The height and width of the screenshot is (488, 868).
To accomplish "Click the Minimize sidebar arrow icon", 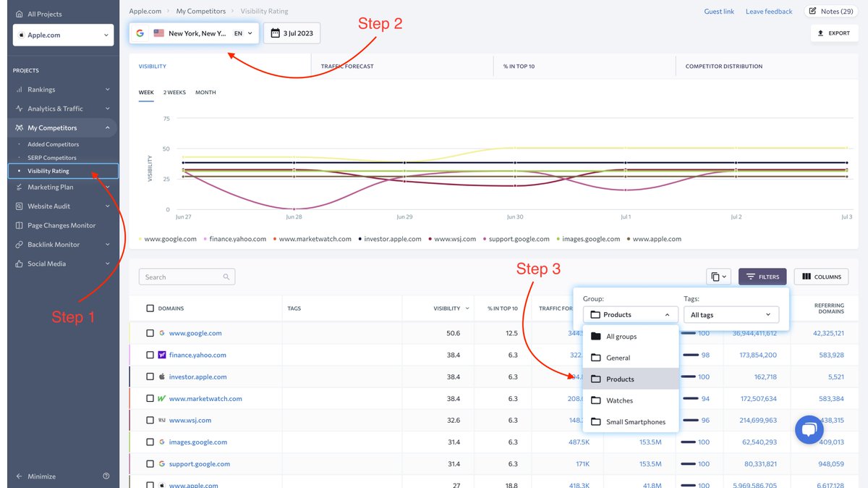I will (x=20, y=476).
